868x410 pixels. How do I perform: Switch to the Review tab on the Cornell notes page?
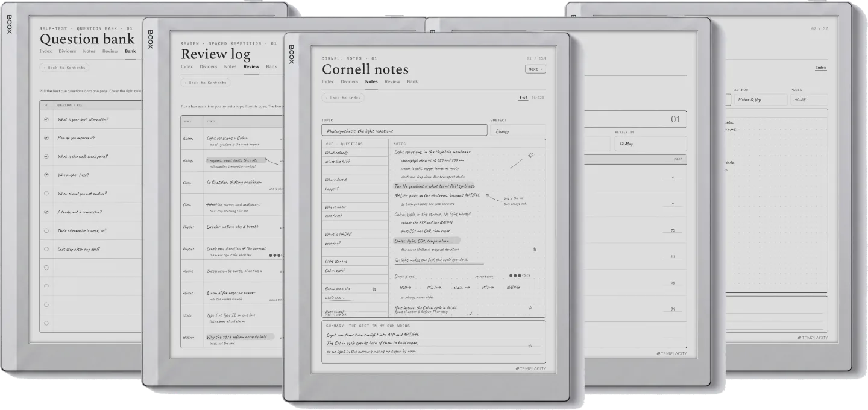pyautogui.click(x=392, y=81)
